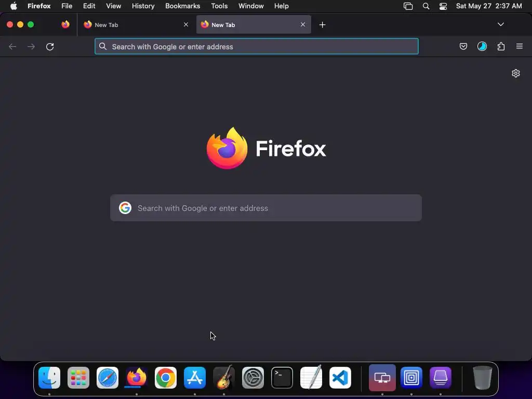Screen dimensions: 532x399
Task: Click the window-stack icon in the menu bar
Action: tap(408, 6)
